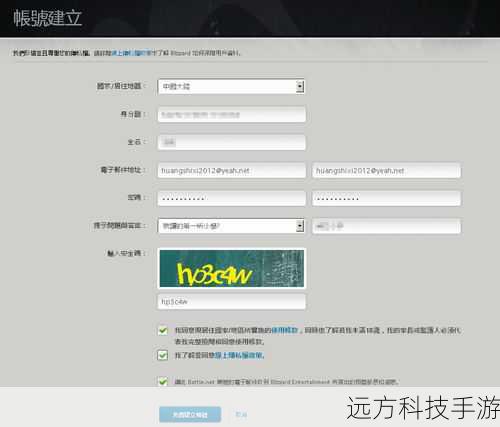Click the confirm password field
Image resolution: width=500 pixels, height=427 pixels.
[386, 198]
